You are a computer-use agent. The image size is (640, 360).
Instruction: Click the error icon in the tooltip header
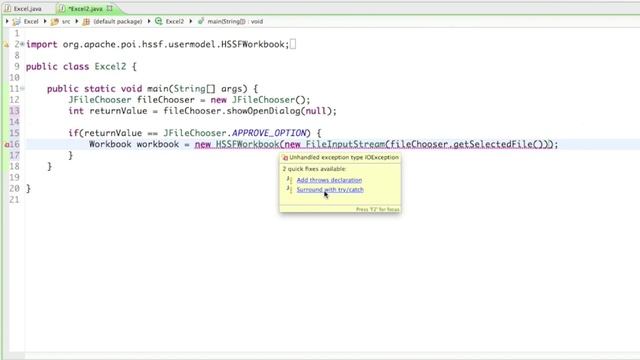coord(285,158)
